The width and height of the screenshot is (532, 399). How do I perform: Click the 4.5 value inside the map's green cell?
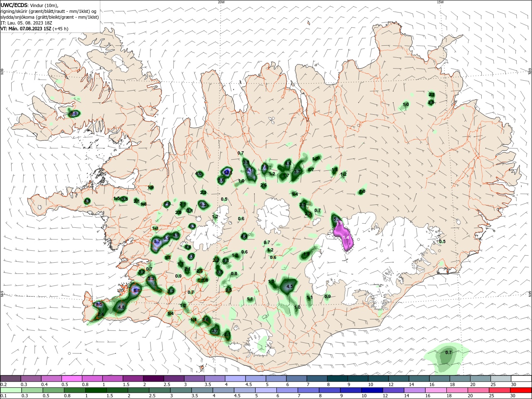pyautogui.click(x=290, y=286)
